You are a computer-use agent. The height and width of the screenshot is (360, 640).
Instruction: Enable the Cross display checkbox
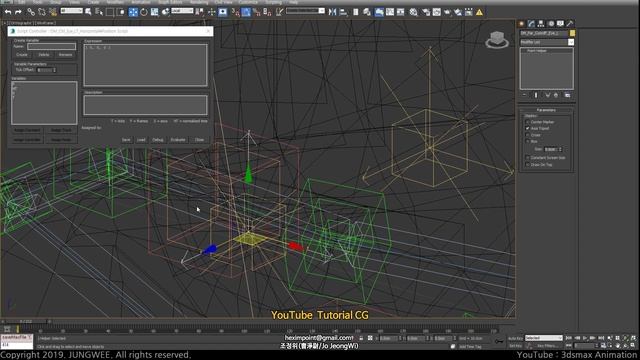(x=527, y=135)
